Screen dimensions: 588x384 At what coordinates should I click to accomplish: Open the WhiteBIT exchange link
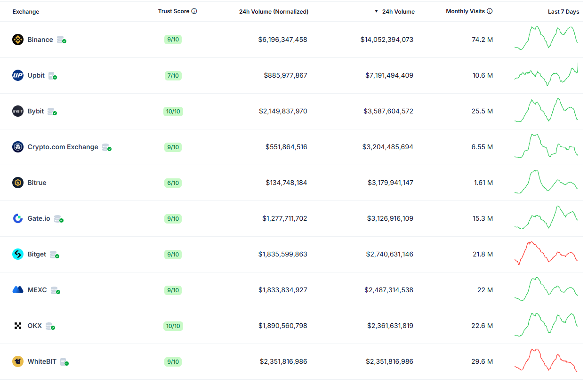[42, 361]
